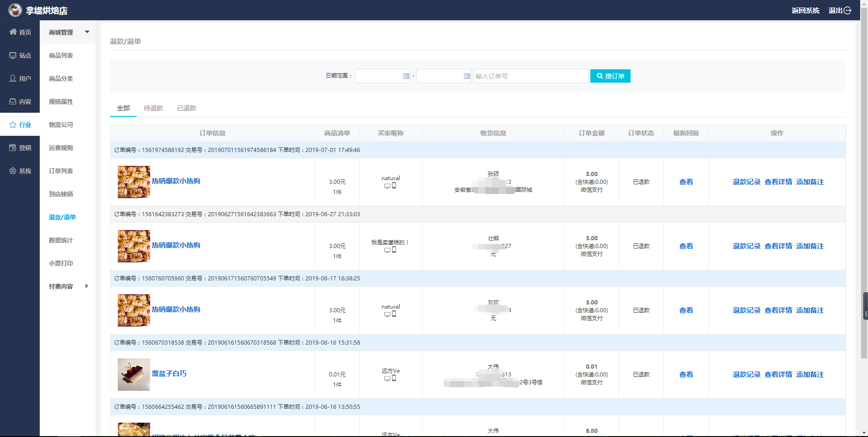Switch to the 待退款 tab
Image resolution: width=868 pixels, height=437 pixels.
click(153, 108)
